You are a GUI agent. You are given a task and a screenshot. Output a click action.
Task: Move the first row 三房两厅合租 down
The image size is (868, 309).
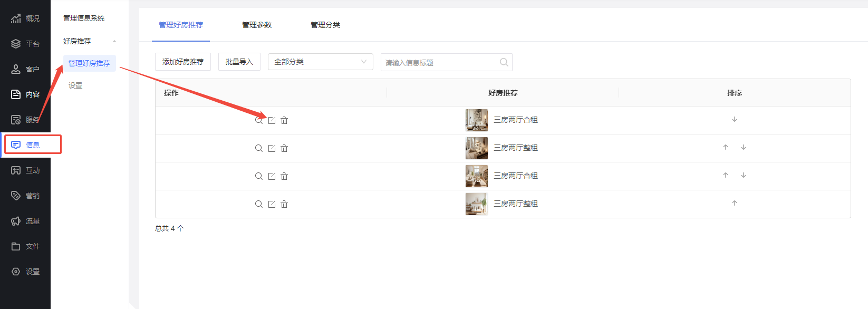point(735,119)
